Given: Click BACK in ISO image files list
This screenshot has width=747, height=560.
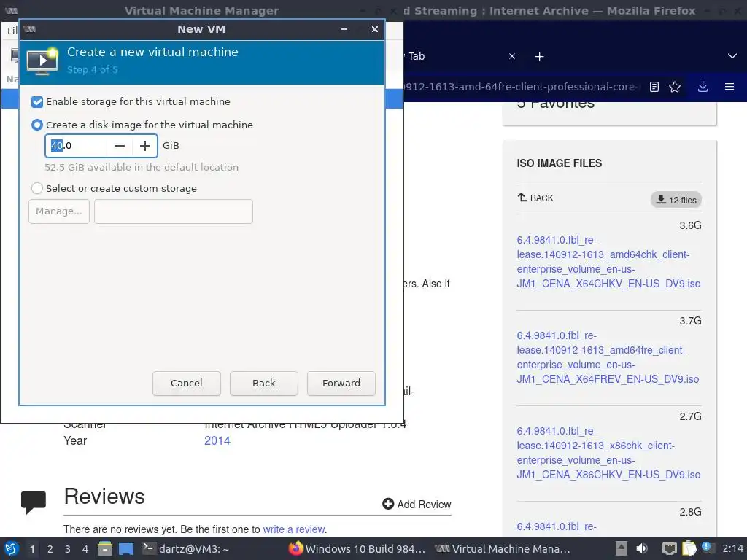Looking at the screenshot, I should point(535,198).
